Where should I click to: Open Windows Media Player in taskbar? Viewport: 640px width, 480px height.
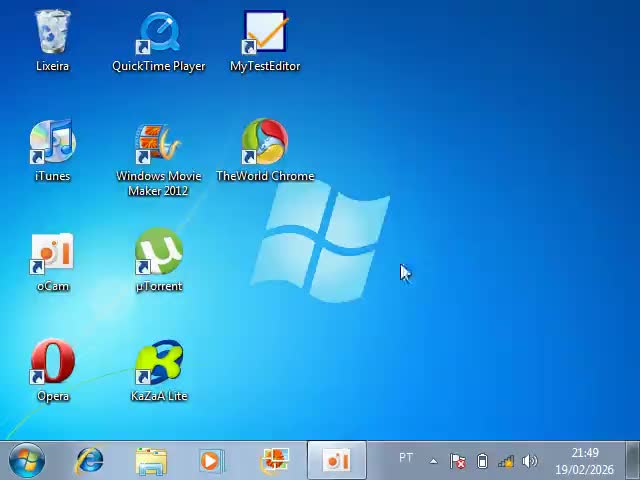pos(211,461)
